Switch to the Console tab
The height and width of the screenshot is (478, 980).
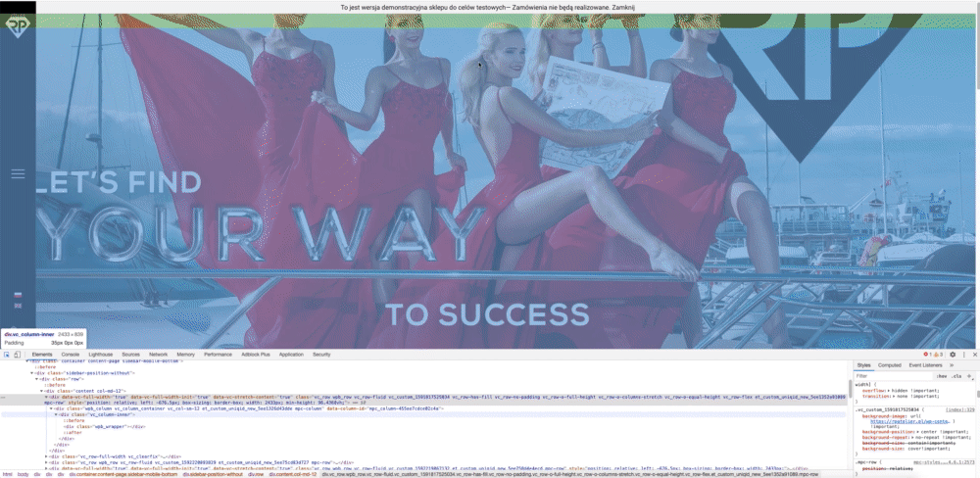(x=70, y=355)
